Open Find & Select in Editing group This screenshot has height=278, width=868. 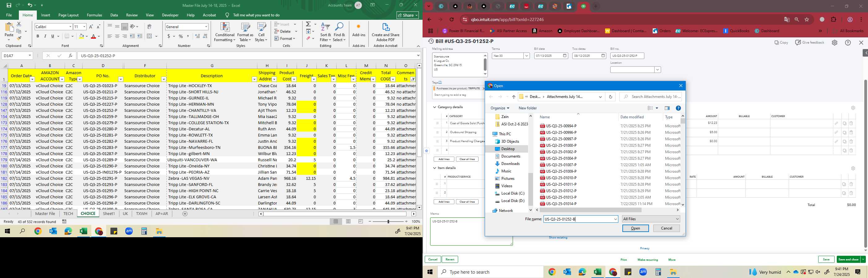coord(339,32)
